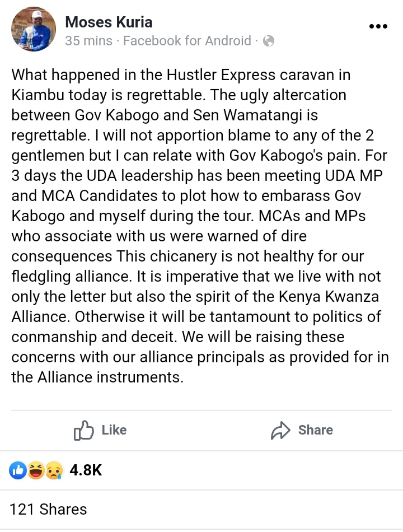View the 4.8K reactions count

(86, 470)
